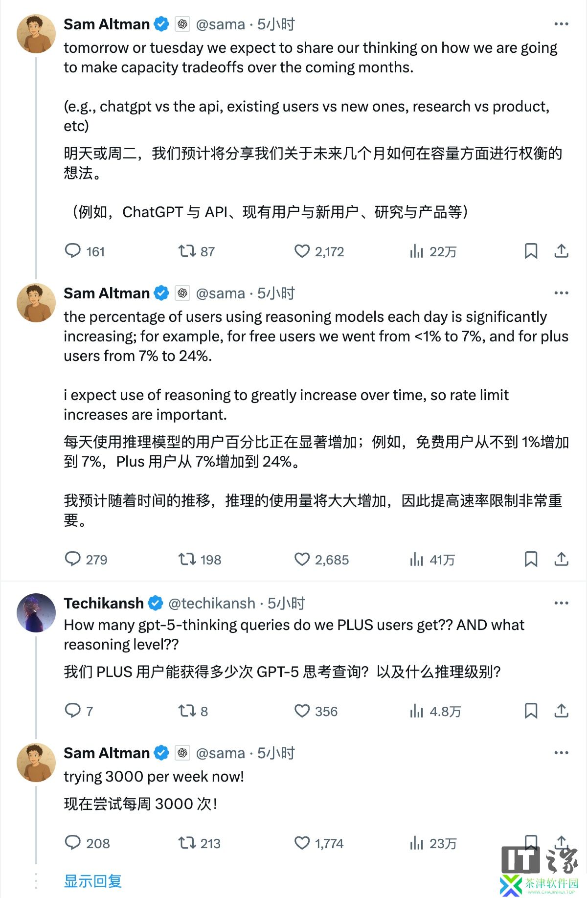Open more options on first Sam Altman tweet

561,24
